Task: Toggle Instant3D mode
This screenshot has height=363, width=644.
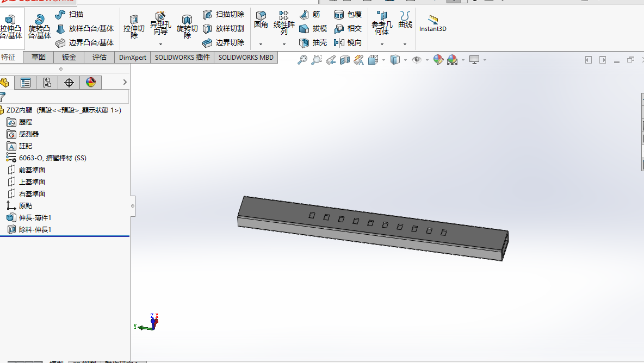Action: point(432,23)
